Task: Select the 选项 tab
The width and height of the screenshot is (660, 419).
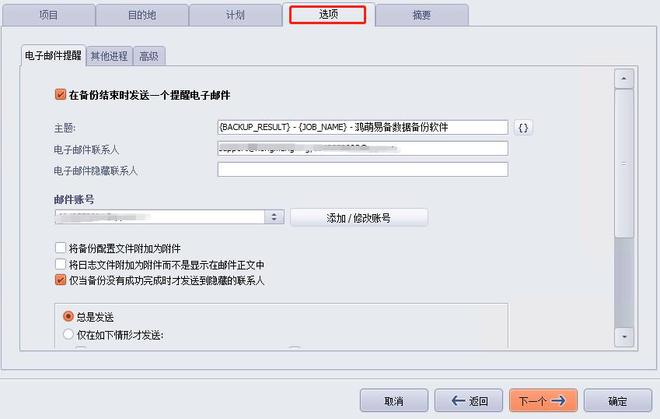Action: (328, 14)
